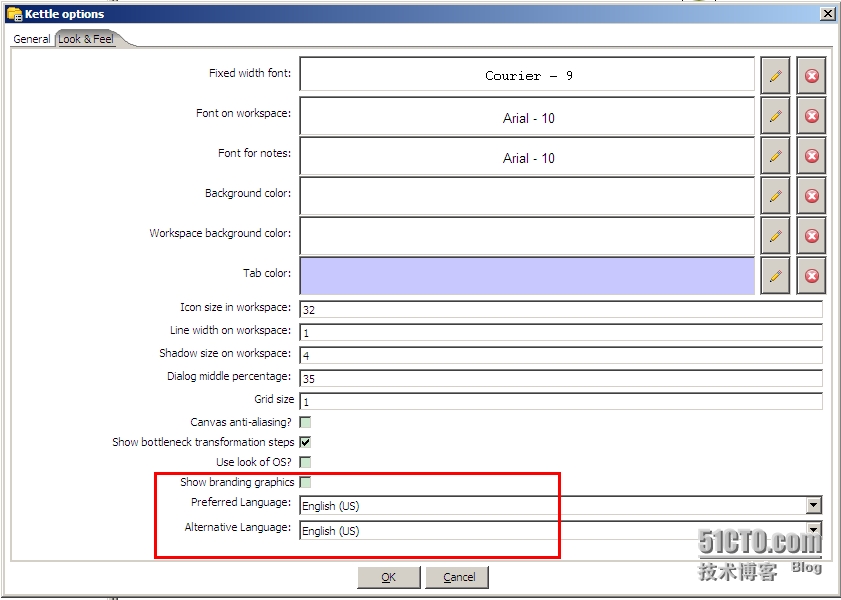Click the Grid size input field
Screen dimensions: 841x600
tap(561, 402)
